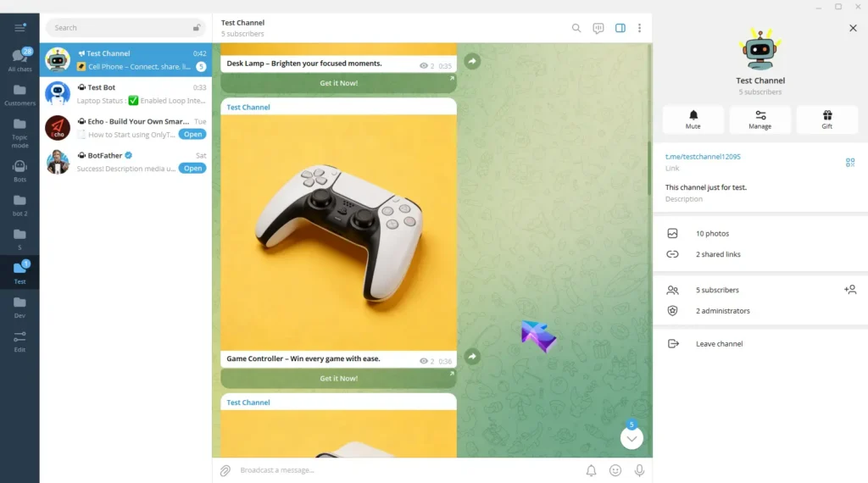Open 2 shared links list
Screen dimensions: 868x483
point(760,254)
